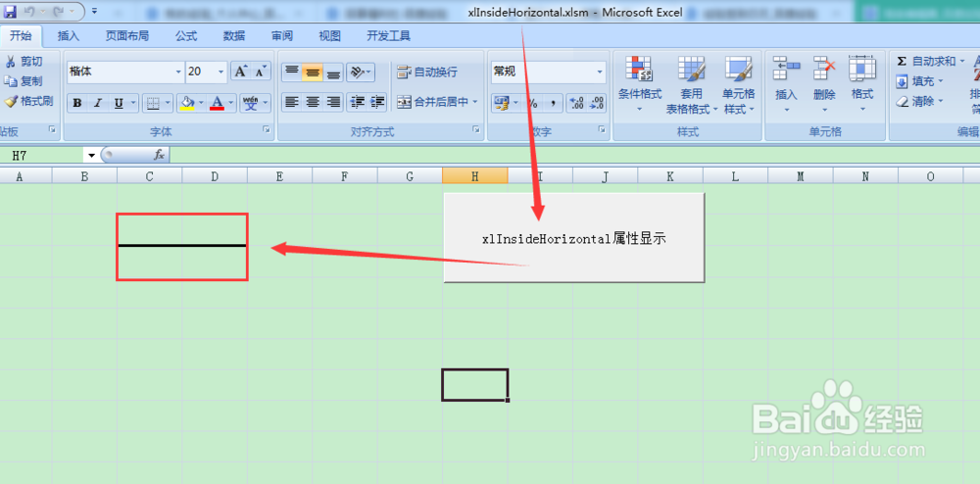This screenshot has width=980, height=484.
Task: Open the 公式 ribbon tab
Action: tap(186, 36)
